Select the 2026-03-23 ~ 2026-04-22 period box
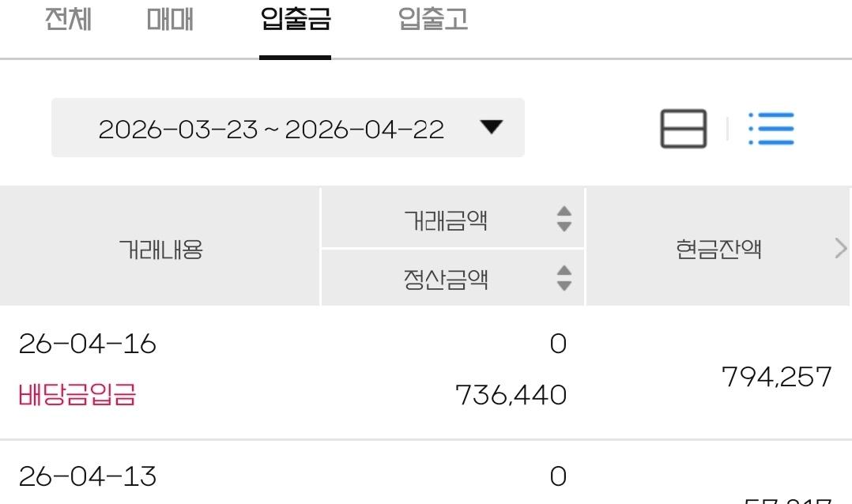This screenshot has width=852, height=504. [288, 128]
